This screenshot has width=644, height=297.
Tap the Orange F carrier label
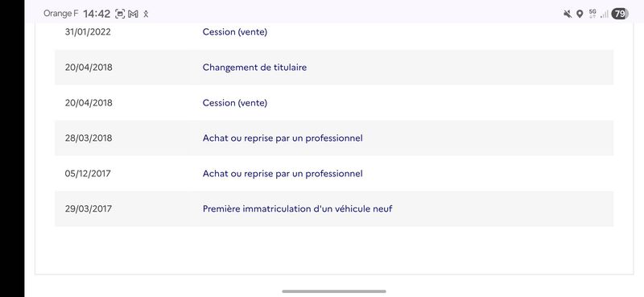(61, 14)
